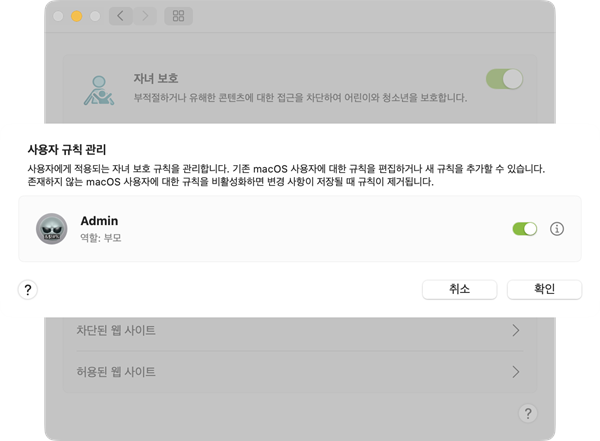Open the grid view of all panes
600x441 pixels.
(x=178, y=16)
